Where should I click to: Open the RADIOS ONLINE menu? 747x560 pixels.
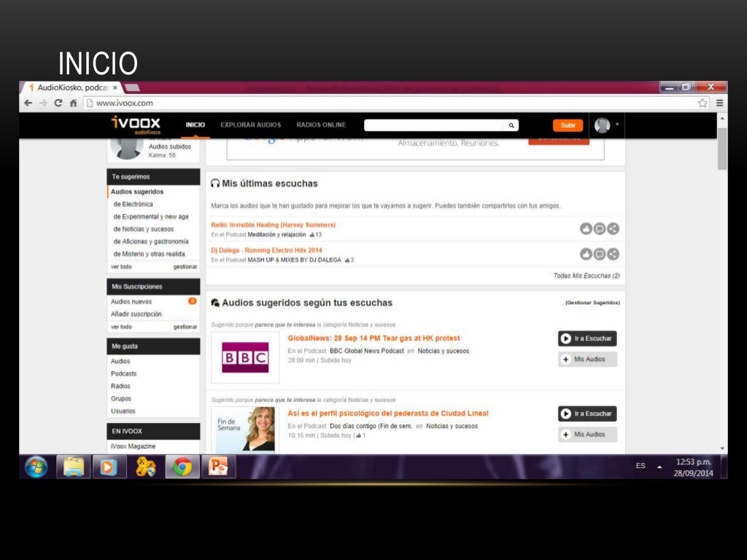(321, 125)
